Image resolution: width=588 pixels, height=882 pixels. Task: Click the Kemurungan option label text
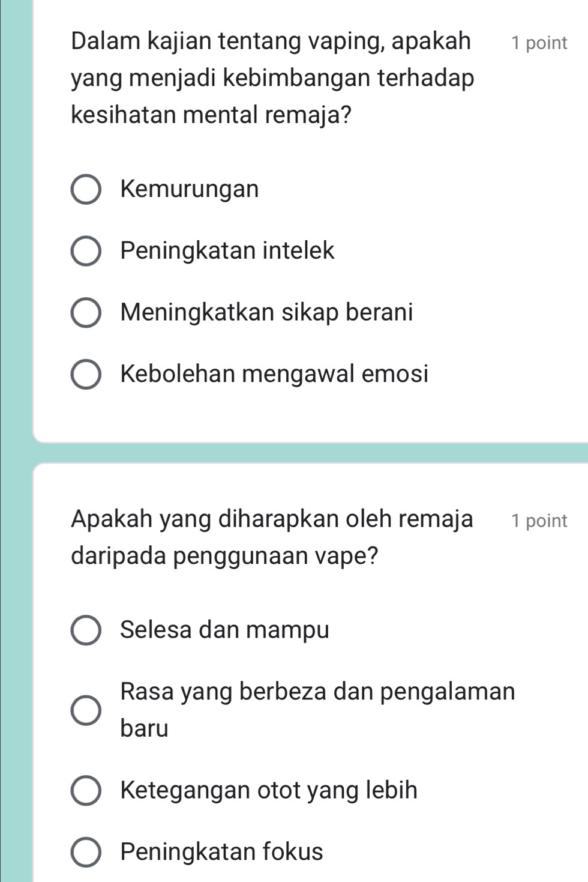click(190, 189)
